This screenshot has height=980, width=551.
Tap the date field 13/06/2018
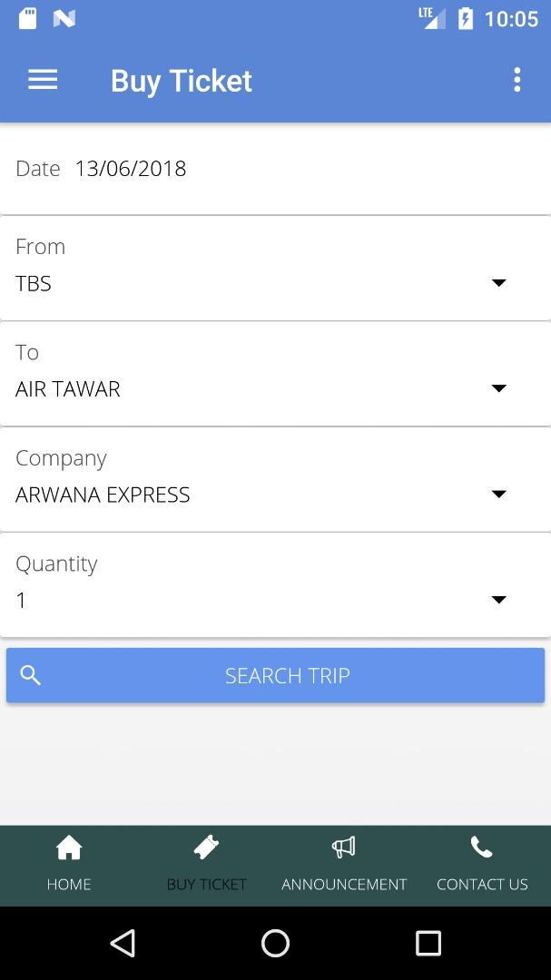coord(131,169)
